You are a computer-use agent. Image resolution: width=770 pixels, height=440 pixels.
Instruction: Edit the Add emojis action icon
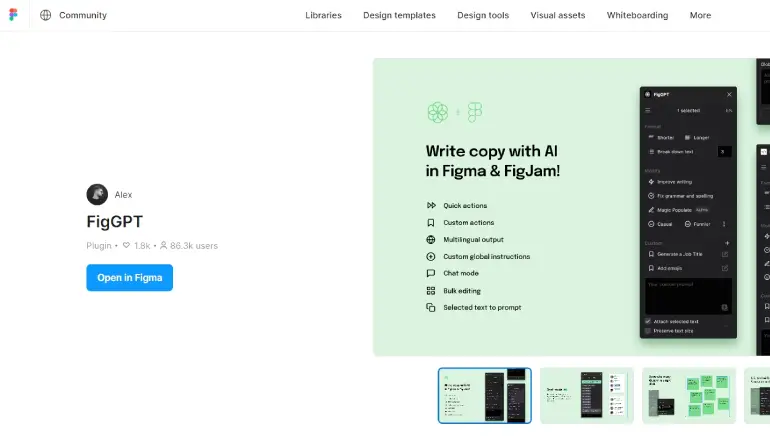(x=725, y=268)
